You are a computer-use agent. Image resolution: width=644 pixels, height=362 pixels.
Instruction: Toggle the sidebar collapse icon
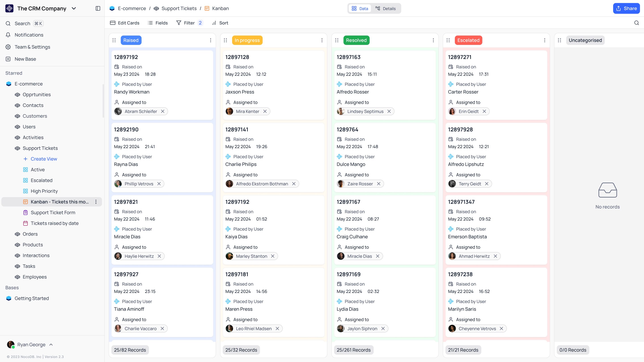pos(98,8)
